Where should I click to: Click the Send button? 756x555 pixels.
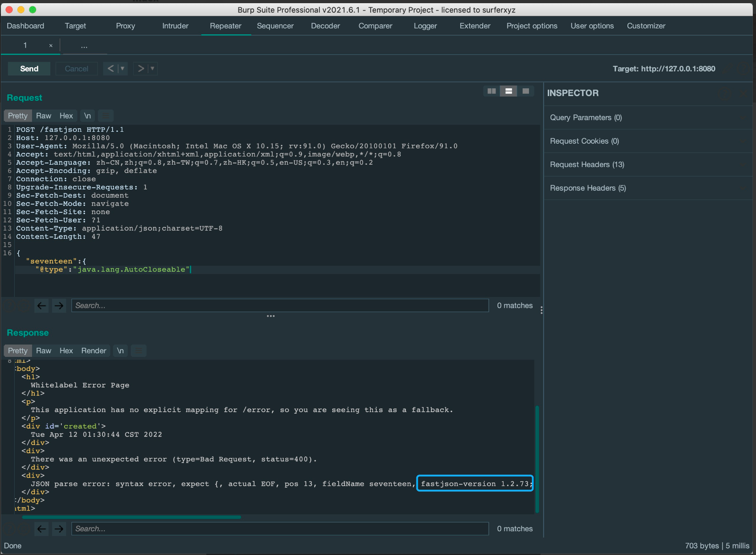[x=29, y=69]
